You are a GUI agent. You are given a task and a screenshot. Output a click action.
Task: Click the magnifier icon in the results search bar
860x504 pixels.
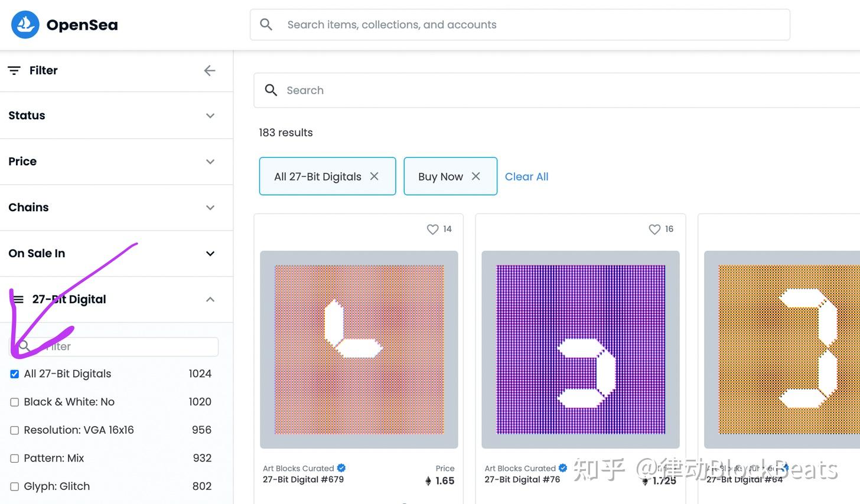[271, 90]
